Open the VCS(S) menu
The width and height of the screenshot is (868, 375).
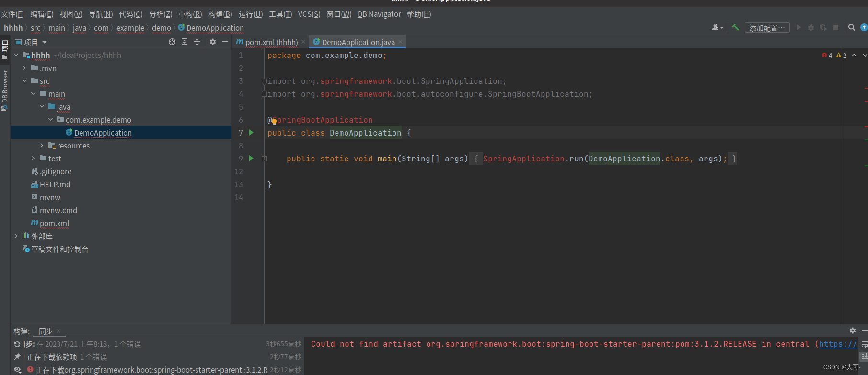[x=309, y=14]
